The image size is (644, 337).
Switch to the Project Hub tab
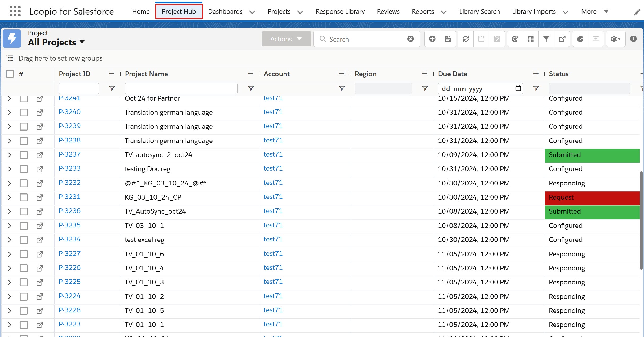point(179,11)
